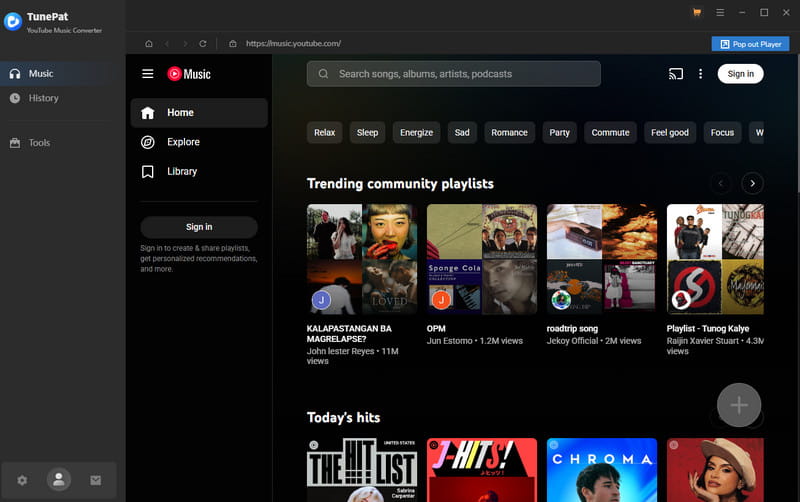Navigate forward in embedded browser
800x502 pixels.
point(185,44)
